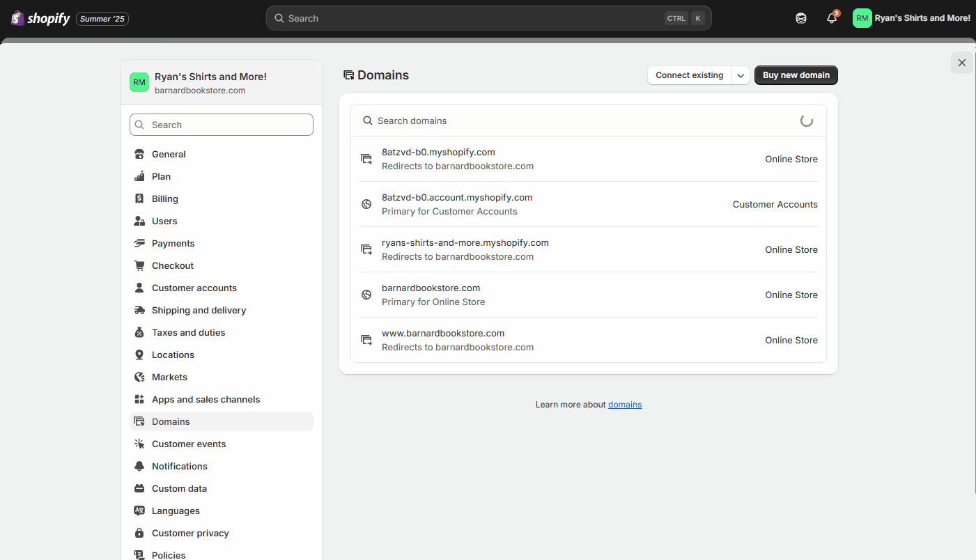Open the Users settings page
The width and height of the screenshot is (976, 560).
click(x=222, y=221)
